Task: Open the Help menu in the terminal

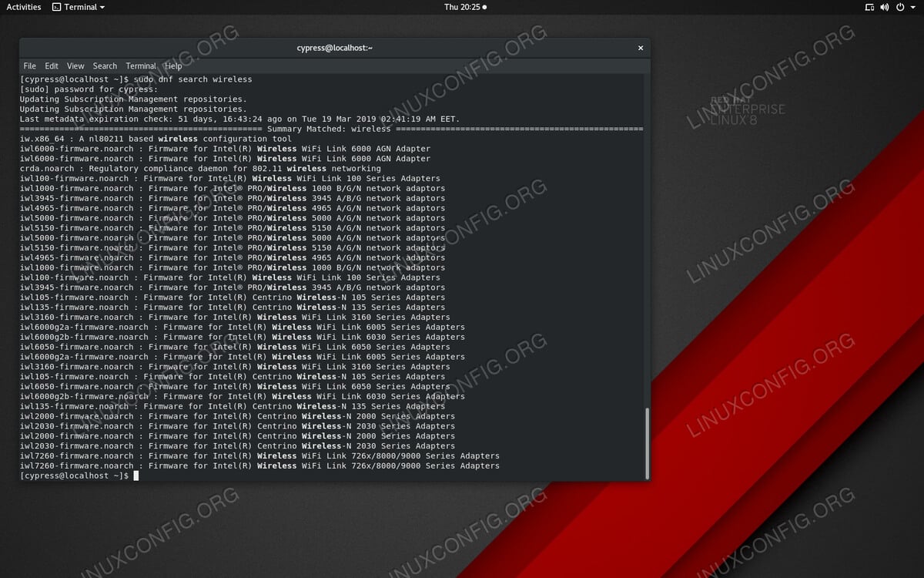Action: (173, 66)
